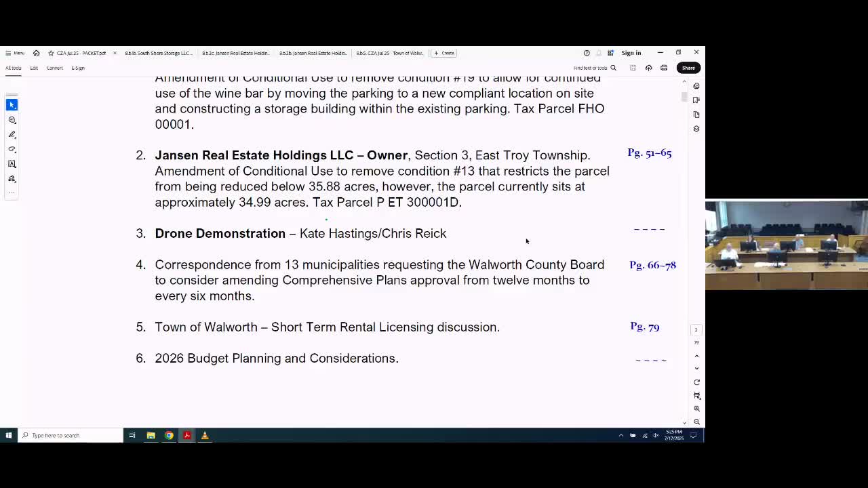Screen dimensions: 868x488
Task: Follow the Pg. 51-65 link
Action: [x=650, y=153]
